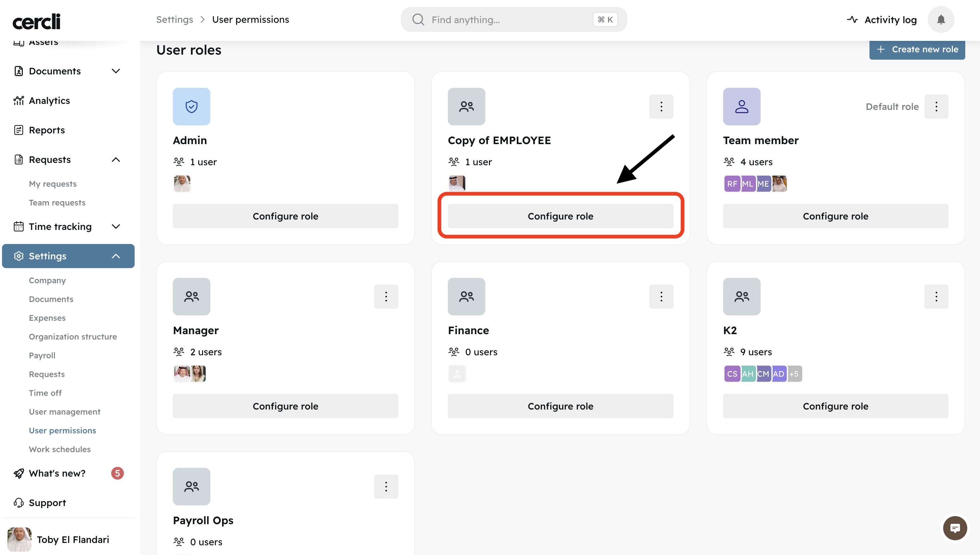Open the support chat bubble
980x555 pixels.
click(x=955, y=528)
